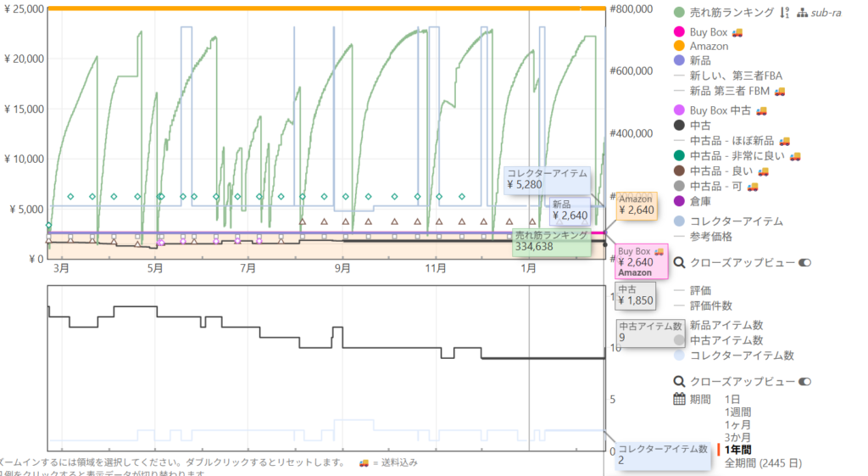Toggle the lower close-up view switch
868x476 pixels.
click(x=804, y=382)
